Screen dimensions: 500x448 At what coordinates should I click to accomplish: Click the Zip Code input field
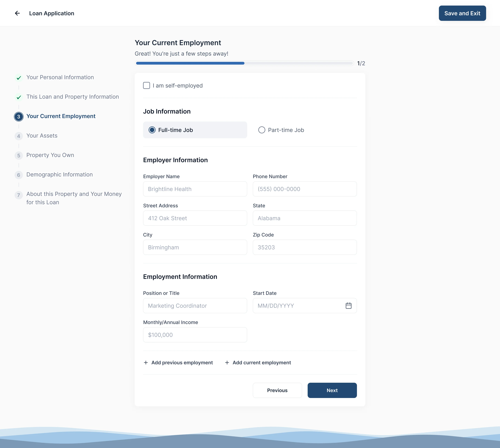[x=305, y=247]
